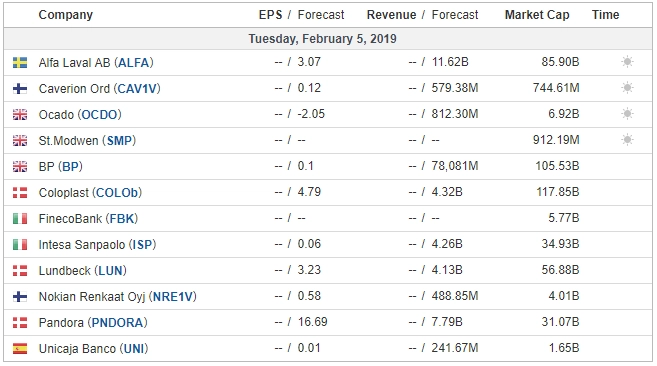Screen dimensions: 657x366
Task: Click the Danish flag next to Pandora
Action: pyautogui.click(x=20, y=323)
